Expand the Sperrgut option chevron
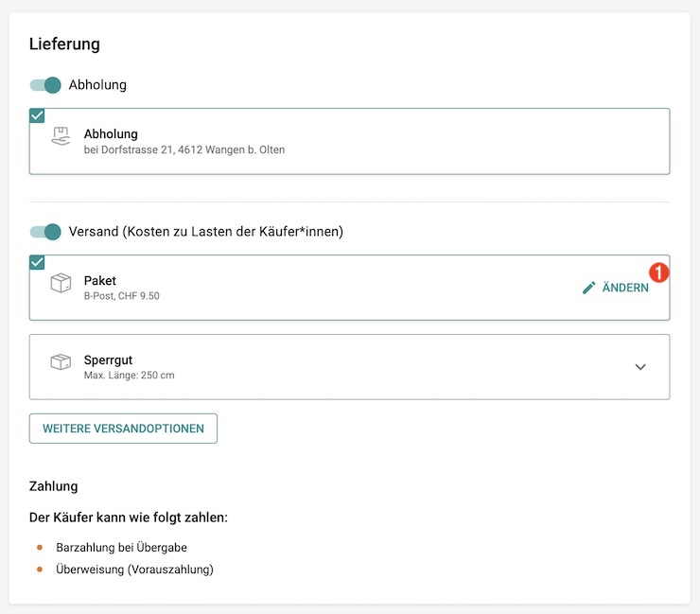The width and height of the screenshot is (700, 614). pyautogui.click(x=640, y=367)
